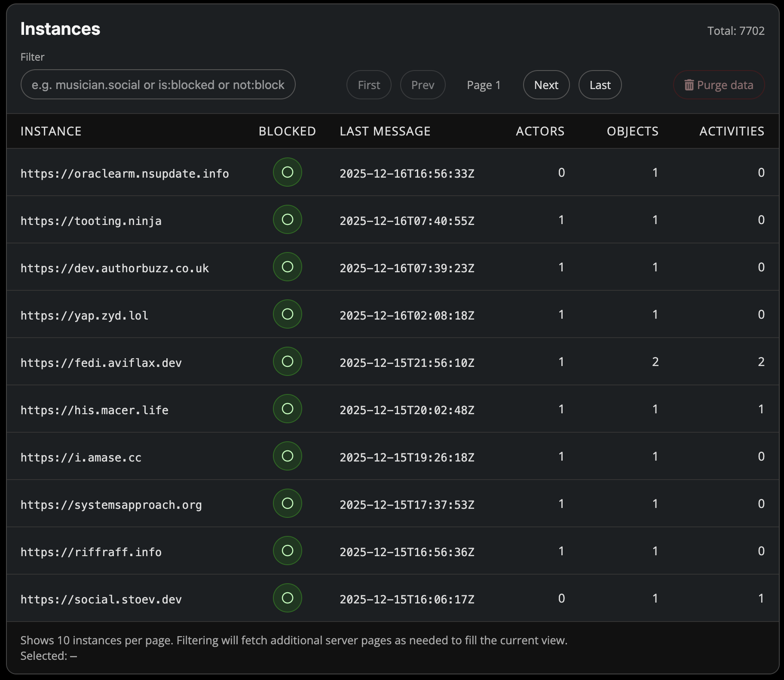784x680 pixels.
Task: Click inside the Filter input field
Action: coord(158,84)
